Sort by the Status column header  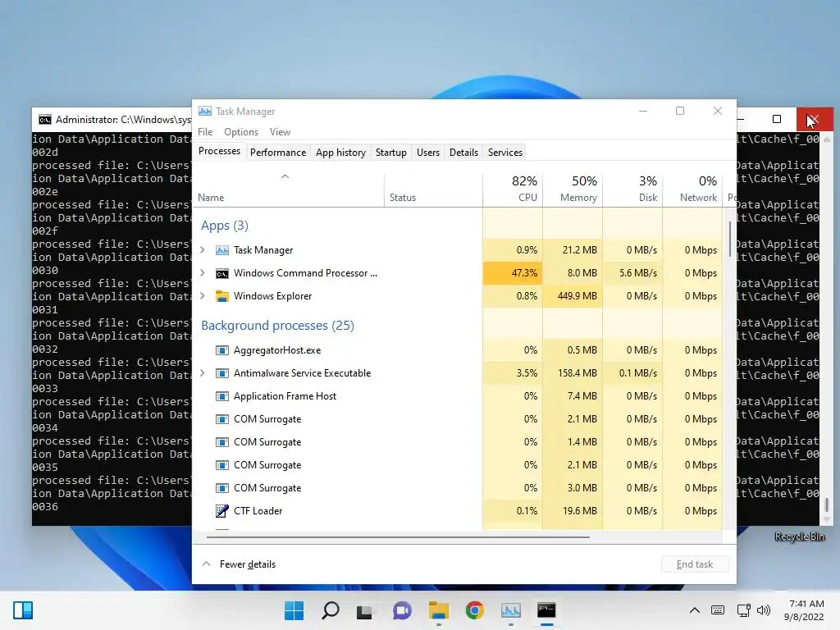point(433,189)
